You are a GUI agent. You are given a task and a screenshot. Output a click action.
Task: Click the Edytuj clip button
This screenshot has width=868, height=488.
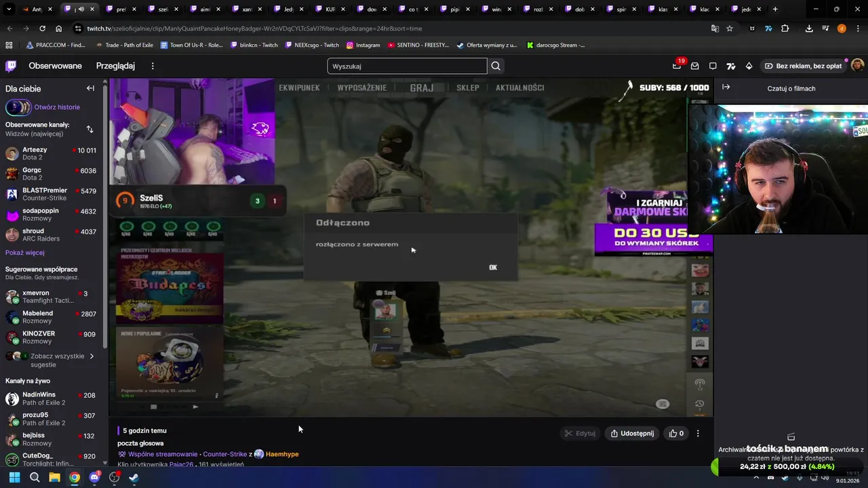[x=580, y=433]
